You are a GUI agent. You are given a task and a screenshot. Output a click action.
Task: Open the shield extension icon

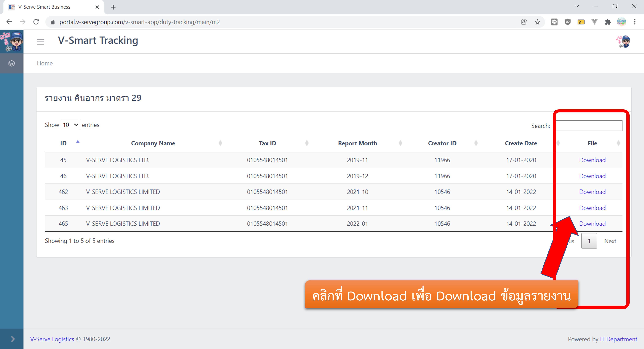pos(568,22)
